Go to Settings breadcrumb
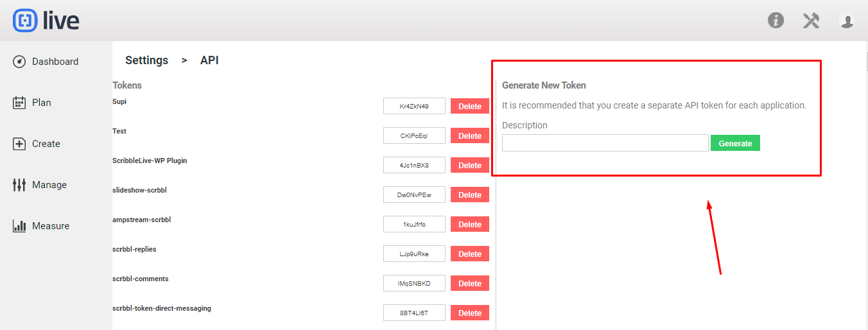Screen dimensions: 868x330 click(x=146, y=60)
